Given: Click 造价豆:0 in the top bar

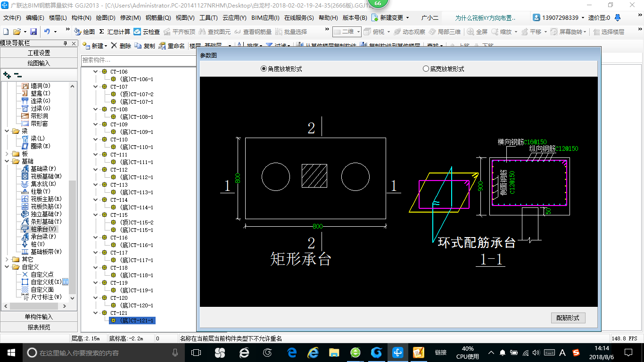Looking at the screenshot, I should [599, 18].
